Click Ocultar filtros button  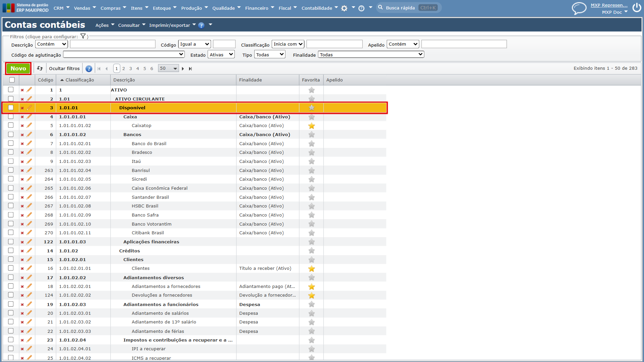pos(64,68)
